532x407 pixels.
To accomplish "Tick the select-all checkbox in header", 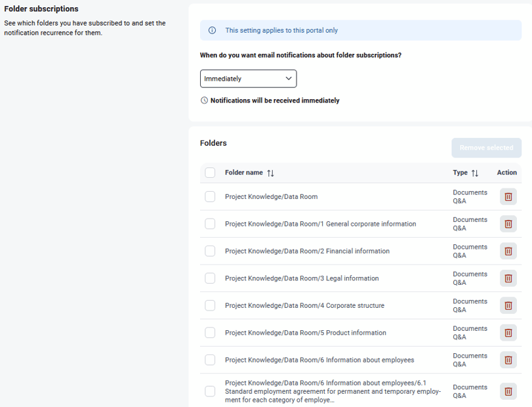I will (210, 173).
